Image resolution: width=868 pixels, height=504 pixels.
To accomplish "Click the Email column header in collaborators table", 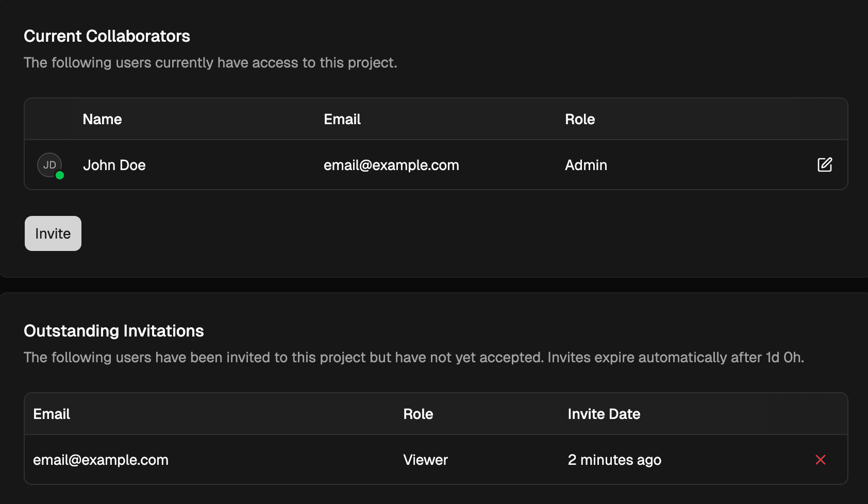I will (x=342, y=119).
